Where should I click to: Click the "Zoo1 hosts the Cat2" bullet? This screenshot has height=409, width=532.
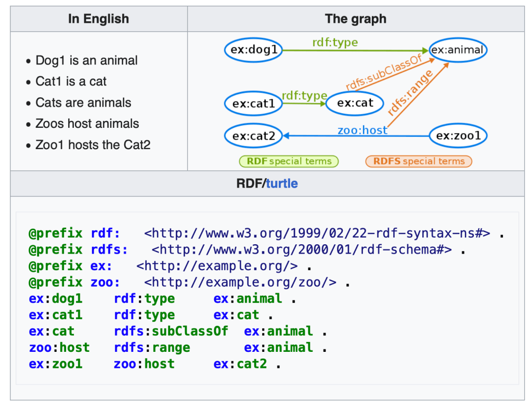93,145
